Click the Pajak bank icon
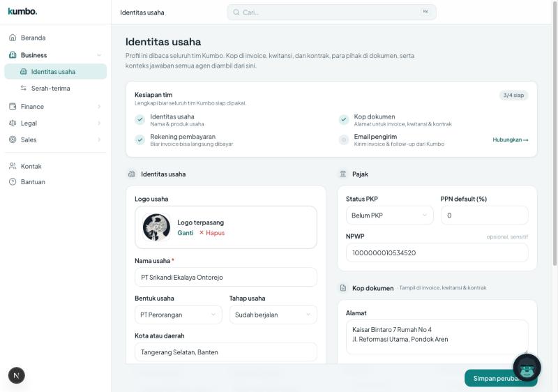This screenshot has height=392, width=558. click(x=343, y=174)
